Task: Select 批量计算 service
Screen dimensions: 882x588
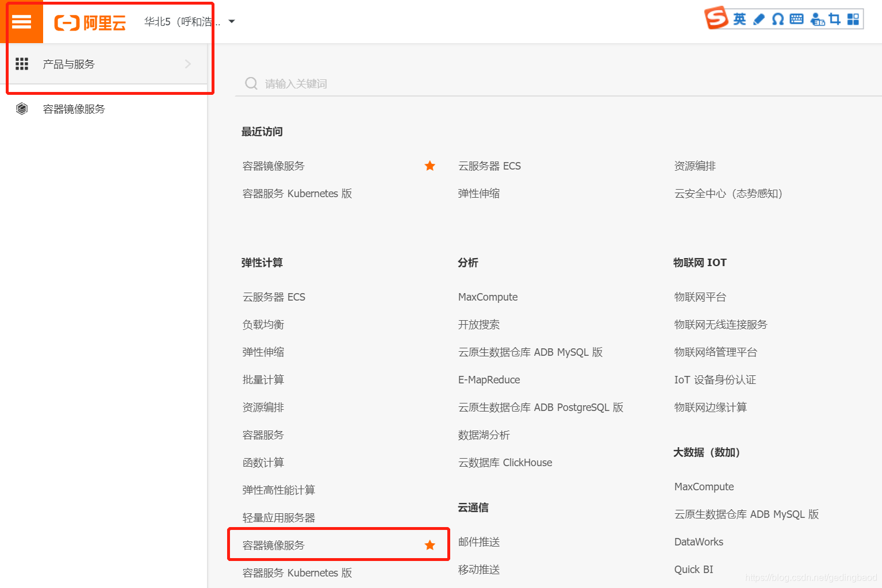Action: 263,380
